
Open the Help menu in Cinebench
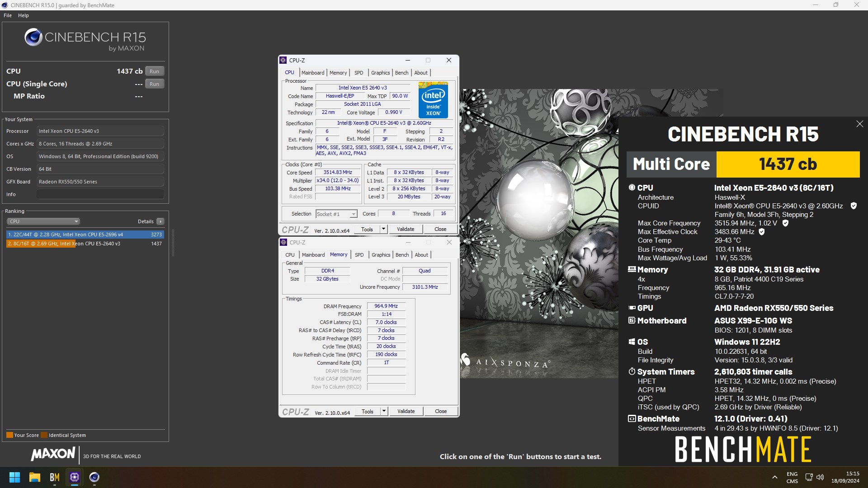[x=24, y=15]
